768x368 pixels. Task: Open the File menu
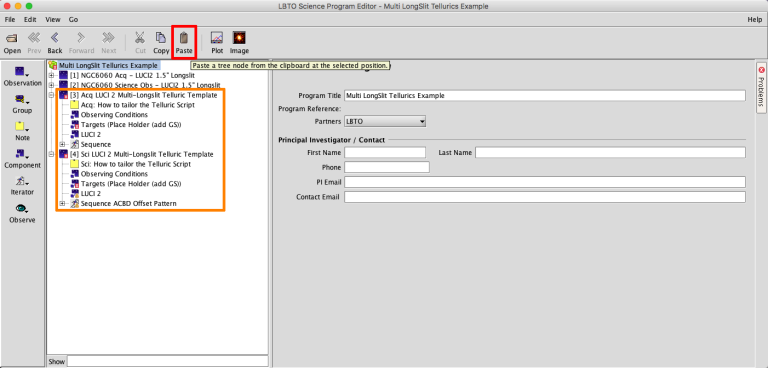point(10,20)
